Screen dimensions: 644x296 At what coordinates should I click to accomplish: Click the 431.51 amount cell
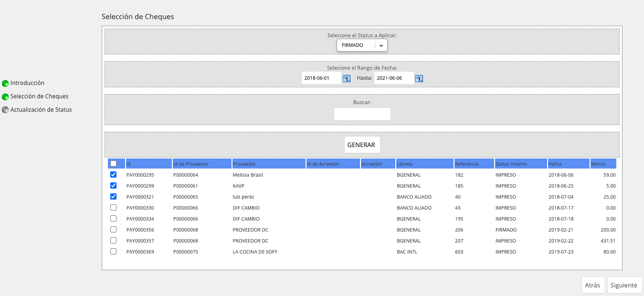coord(608,241)
